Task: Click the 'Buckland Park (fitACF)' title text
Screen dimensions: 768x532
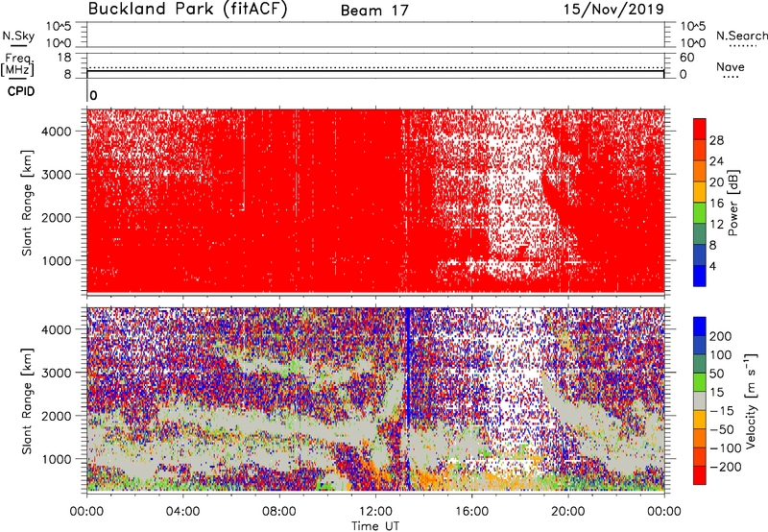Action: 187,10
